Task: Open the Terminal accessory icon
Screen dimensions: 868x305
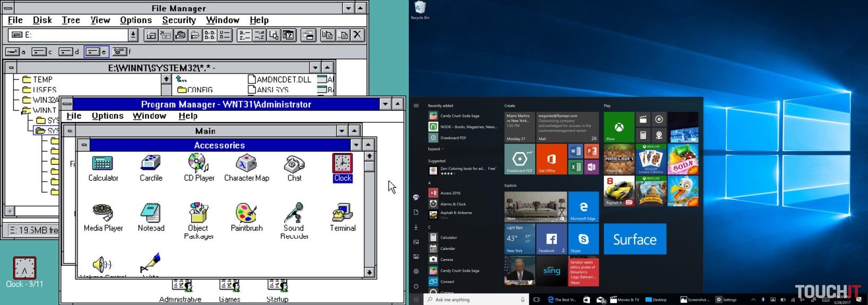Action: click(x=342, y=214)
